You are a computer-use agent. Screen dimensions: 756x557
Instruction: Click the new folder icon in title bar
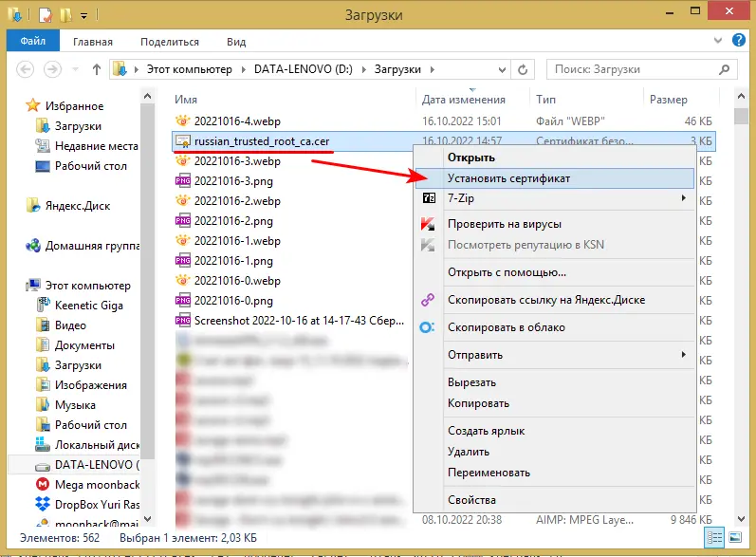(65, 14)
